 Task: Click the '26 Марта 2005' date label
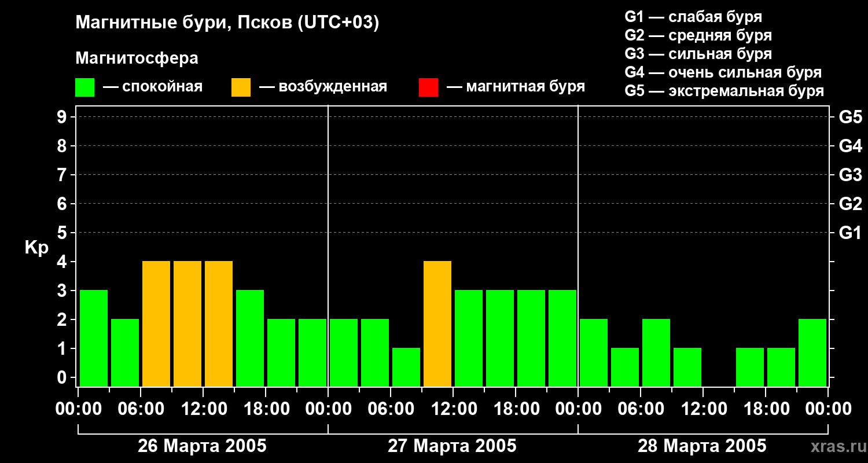coord(202,446)
